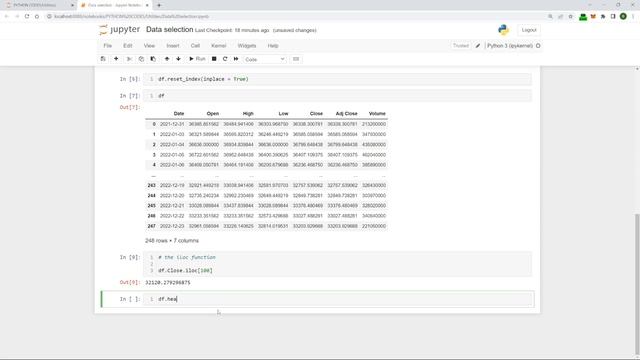640x360 pixels.
Task: Click the Python logo icon
Action: [503, 30]
